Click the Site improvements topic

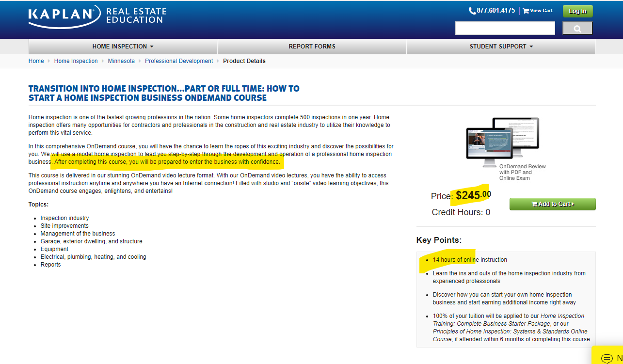[64, 226]
